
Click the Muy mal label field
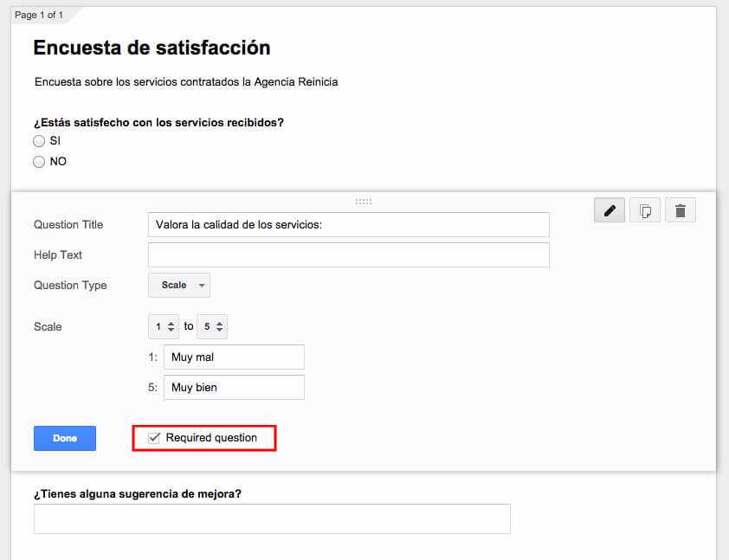(x=234, y=357)
